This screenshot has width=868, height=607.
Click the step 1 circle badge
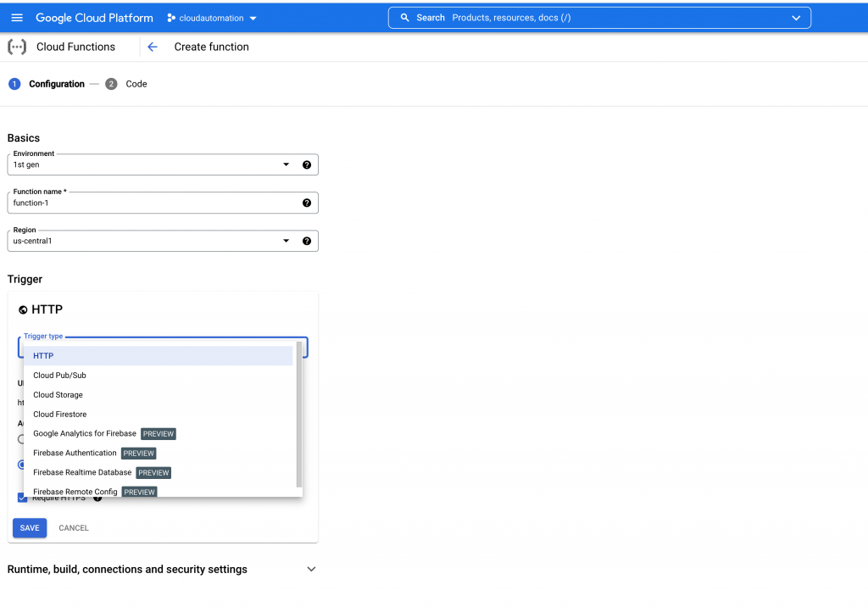14,84
